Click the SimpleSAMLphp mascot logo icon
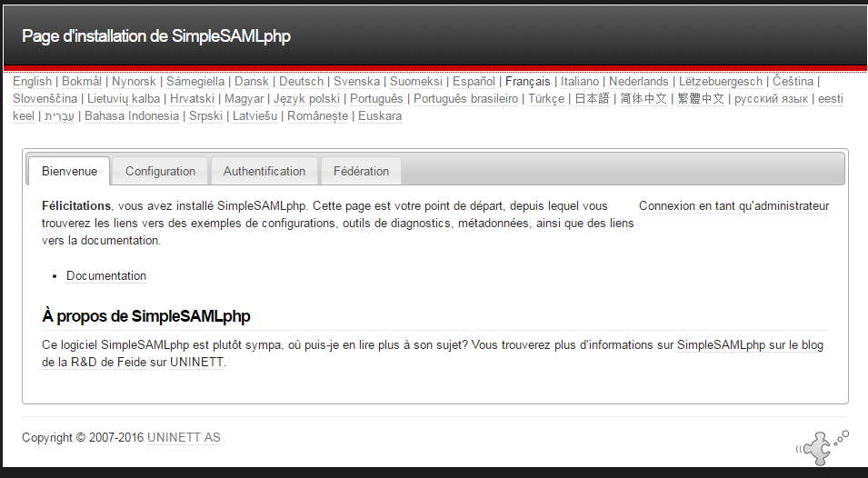This screenshot has width=868, height=478. pyautogui.click(x=823, y=447)
